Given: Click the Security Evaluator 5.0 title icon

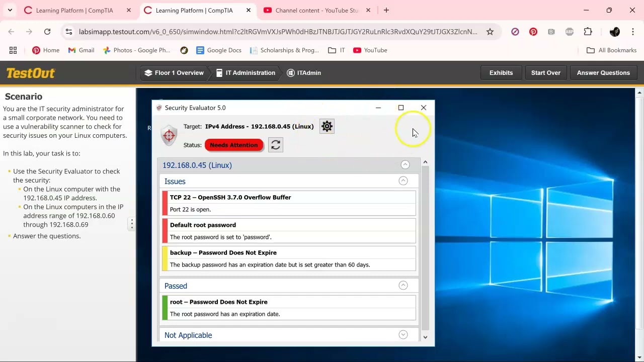Looking at the screenshot, I should pos(159,108).
